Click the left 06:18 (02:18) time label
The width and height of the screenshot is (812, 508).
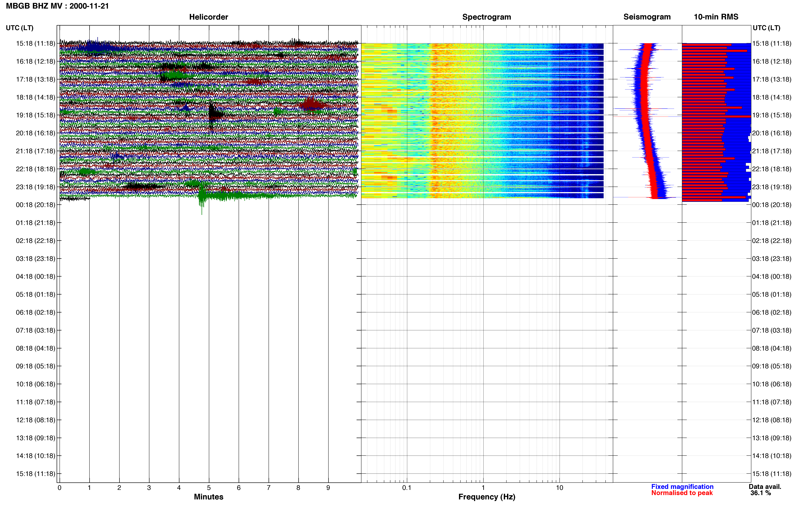[36, 313]
